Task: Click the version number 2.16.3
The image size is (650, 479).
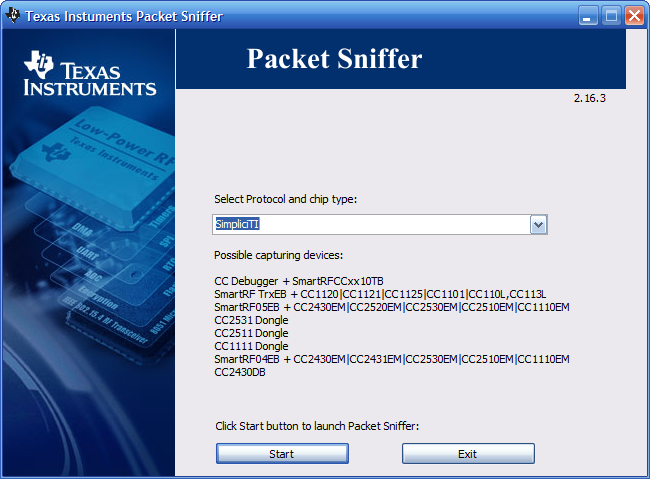Action: (589, 98)
